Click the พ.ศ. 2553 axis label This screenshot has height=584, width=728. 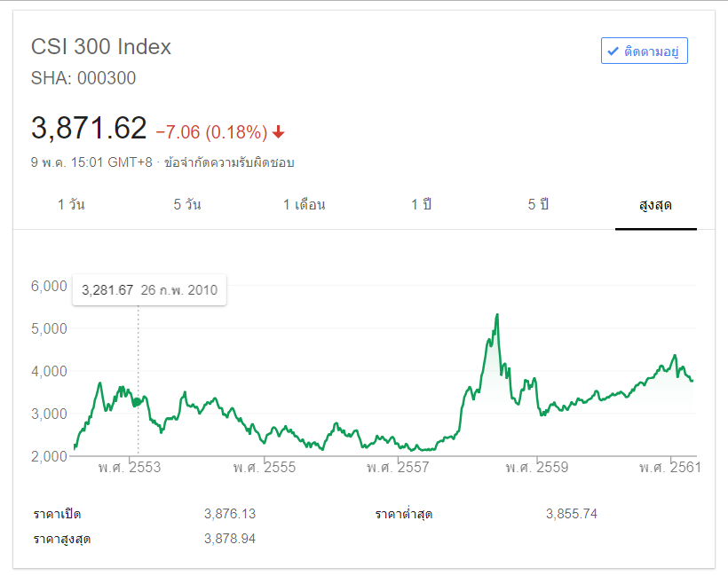(130, 467)
